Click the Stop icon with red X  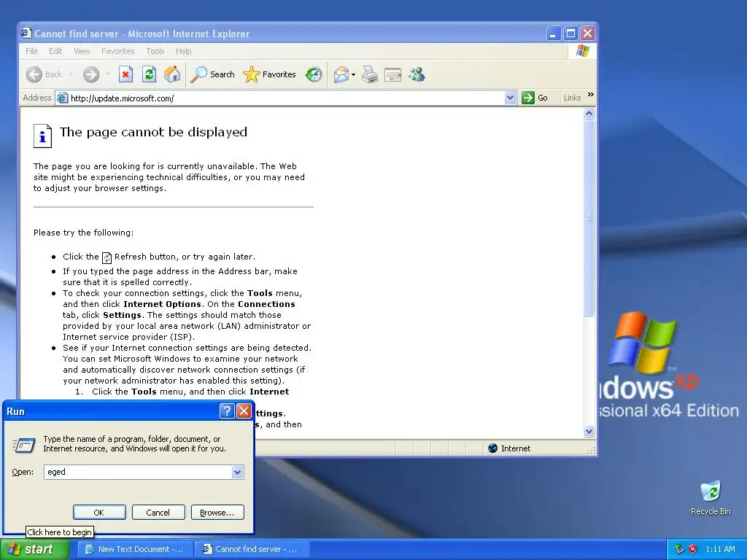(125, 74)
